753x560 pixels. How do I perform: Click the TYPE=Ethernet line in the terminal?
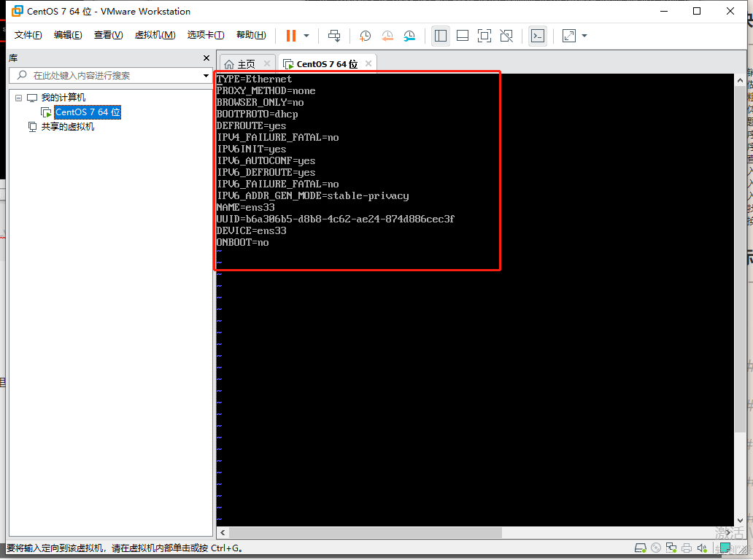(x=254, y=79)
